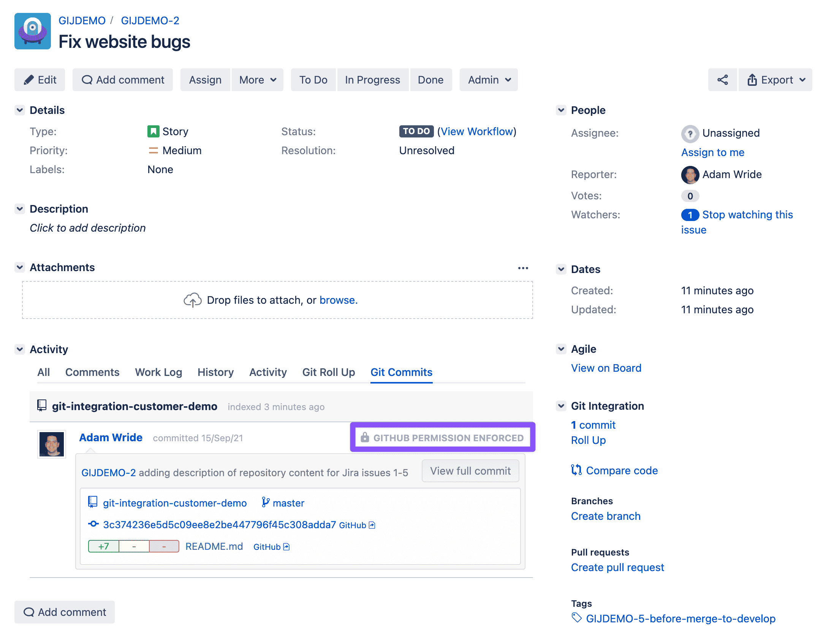Collapse the Attachments section
The width and height of the screenshot is (826, 644).
point(20,267)
